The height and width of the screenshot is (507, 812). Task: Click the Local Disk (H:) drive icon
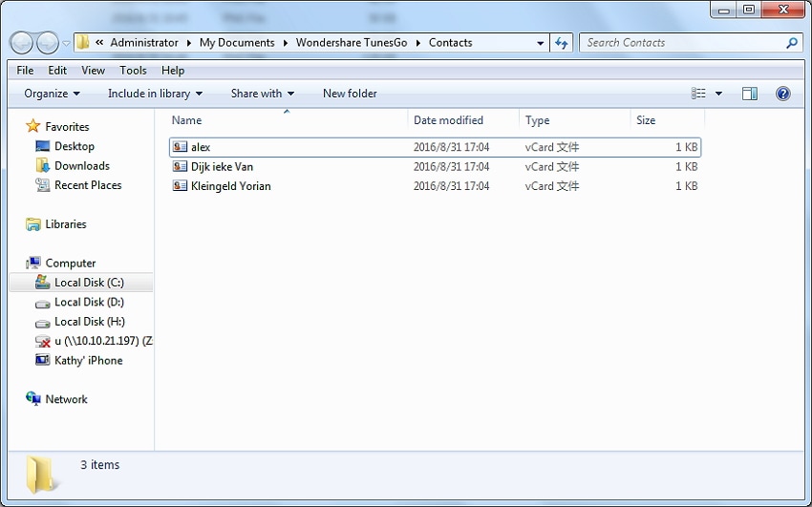pos(42,323)
